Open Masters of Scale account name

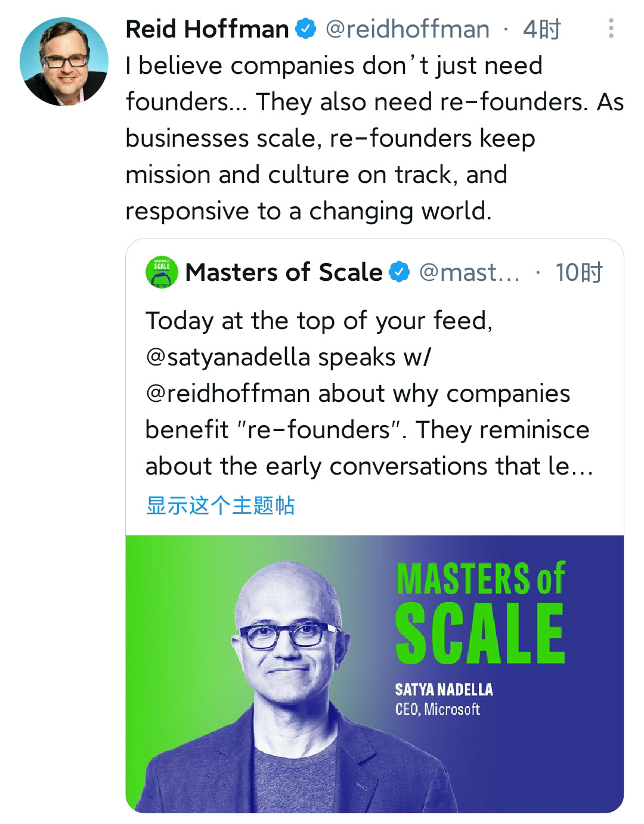(x=284, y=272)
